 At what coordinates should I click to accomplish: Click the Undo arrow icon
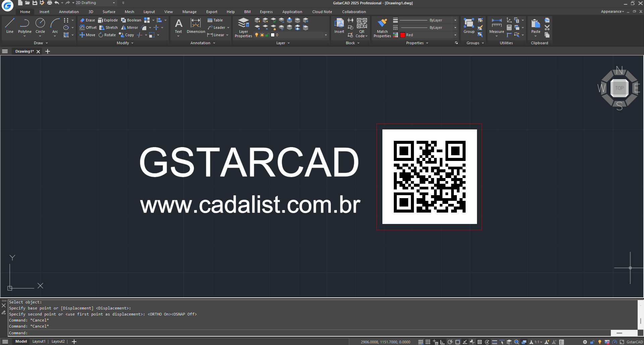pos(57,3)
